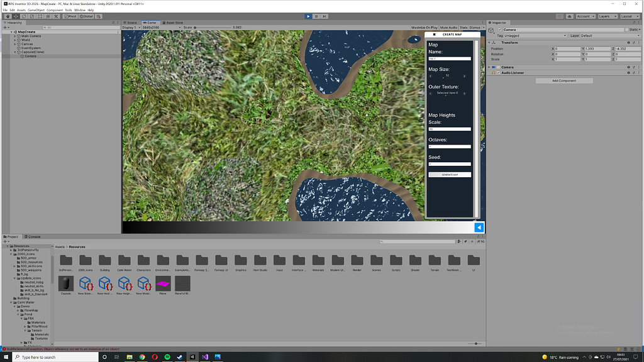Screen dimensions: 644x362
Task: Switch to the Scene tab
Action: point(130,22)
